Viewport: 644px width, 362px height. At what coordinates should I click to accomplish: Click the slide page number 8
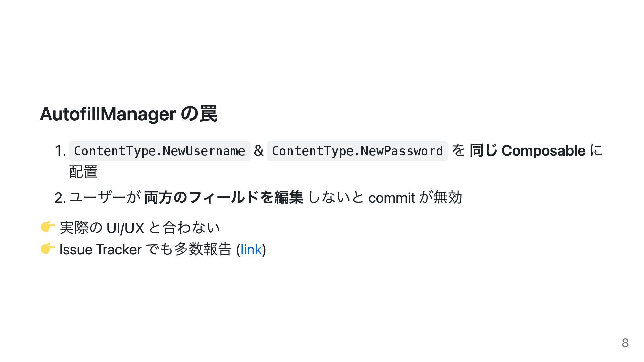point(625,343)
